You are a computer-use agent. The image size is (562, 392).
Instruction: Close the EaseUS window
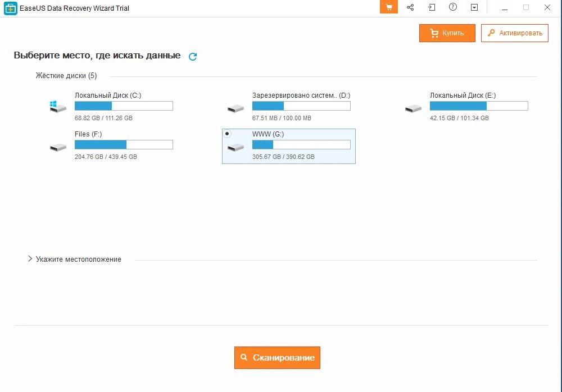click(x=547, y=7)
